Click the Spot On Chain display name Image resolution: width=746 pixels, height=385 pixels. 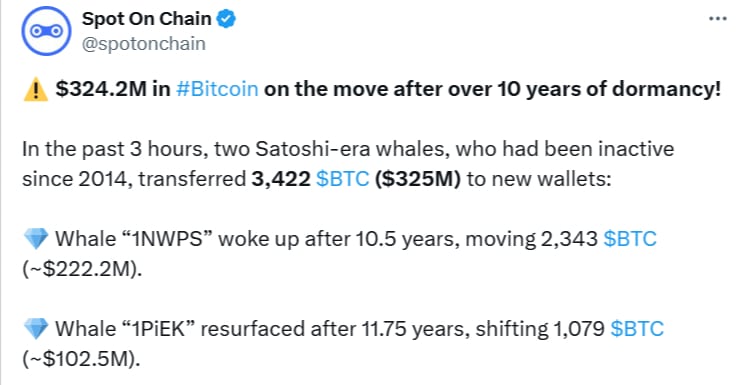tap(147, 19)
